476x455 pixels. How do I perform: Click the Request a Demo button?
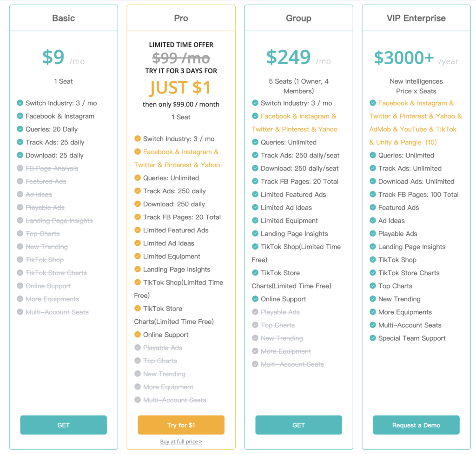tap(416, 425)
